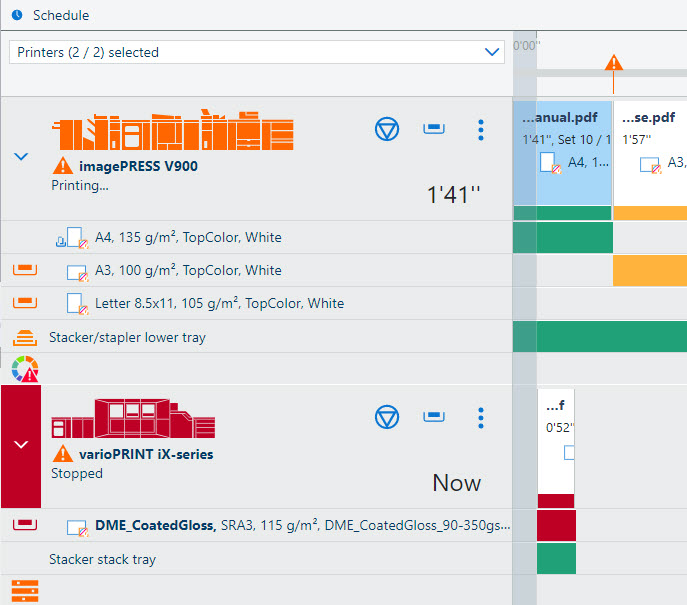The height and width of the screenshot is (605, 687).
Task: Open more options menu for imagePRESS V900
Action: (481, 130)
